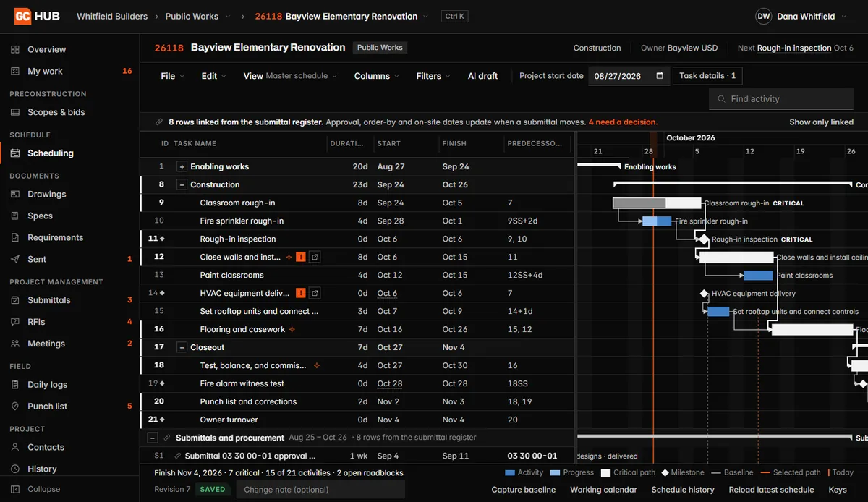The height and width of the screenshot is (502, 868).
Task: Open Schedule history
Action: pos(683,490)
